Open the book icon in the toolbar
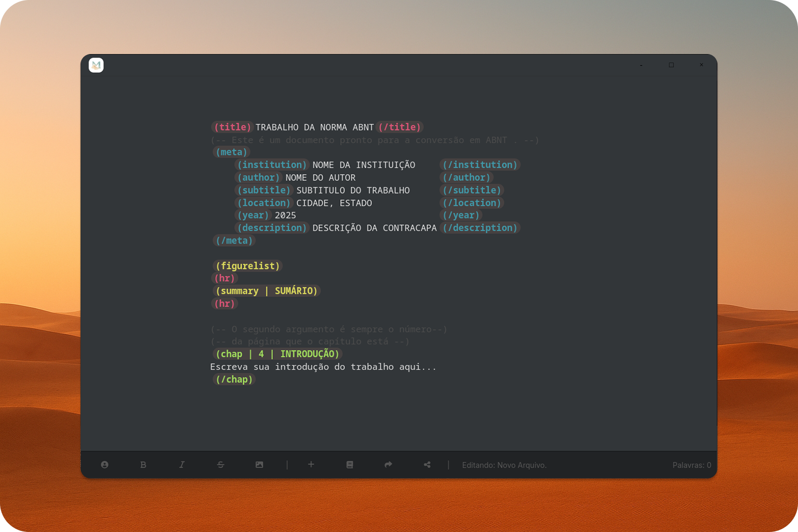Image resolution: width=798 pixels, height=532 pixels. pos(350,465)
